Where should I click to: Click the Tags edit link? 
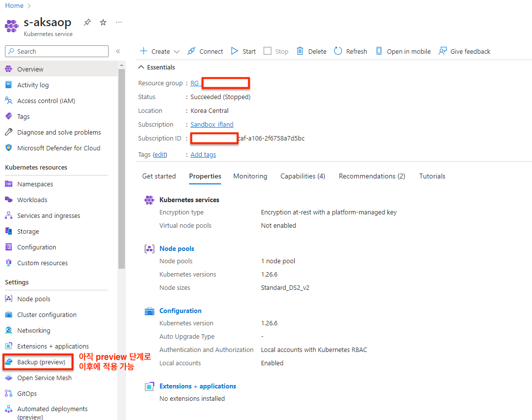(160, 155)
